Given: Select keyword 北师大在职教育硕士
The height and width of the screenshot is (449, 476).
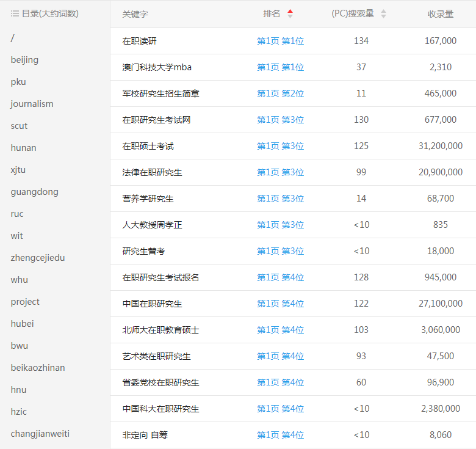Looking at the screenshot, I should point(160,330).
